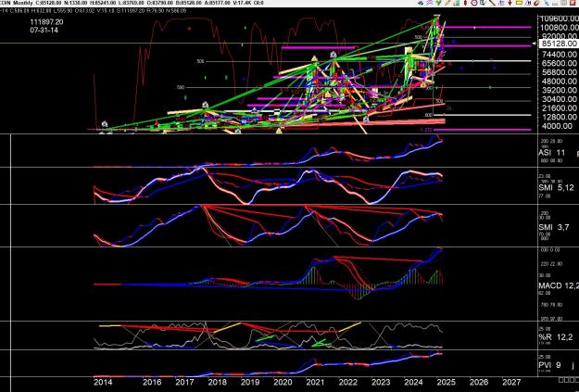This screenshot has width=579, height=392.
Task: Click the green checkmark toolbar icon
Action: click(438, 3)
